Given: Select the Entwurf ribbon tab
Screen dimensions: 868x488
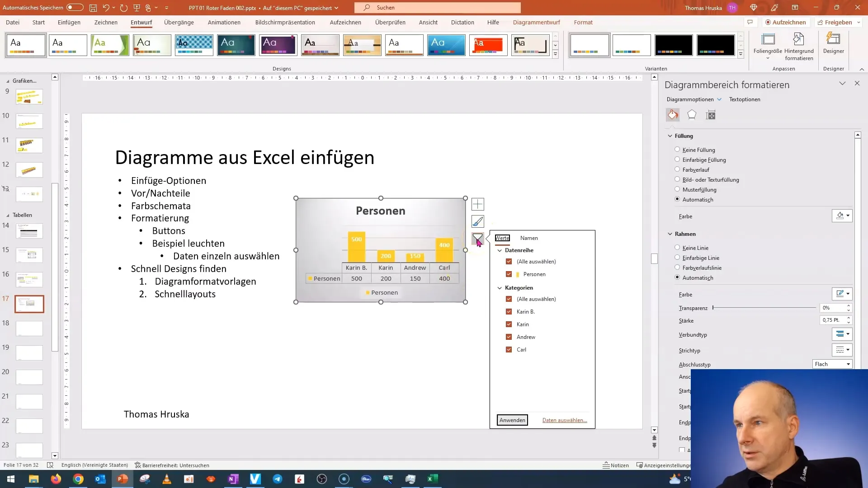Looking at the screenshot, I should pos(142,22).
